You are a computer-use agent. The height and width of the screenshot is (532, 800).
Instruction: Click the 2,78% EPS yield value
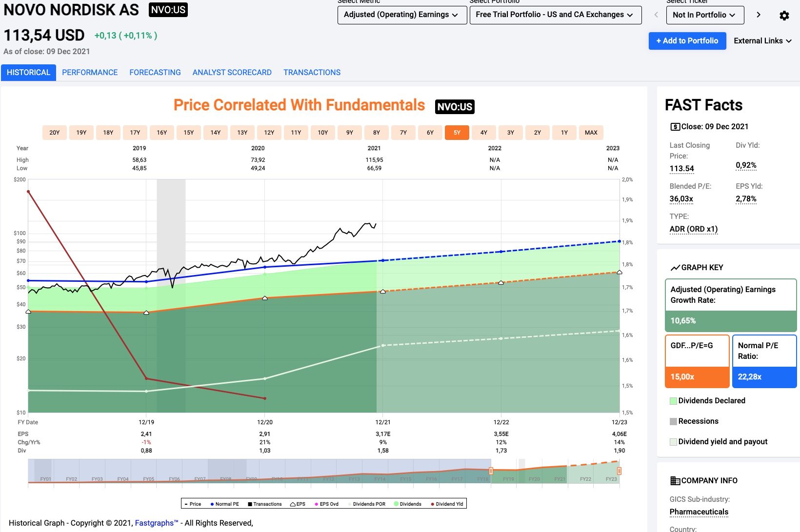point(746,199)
